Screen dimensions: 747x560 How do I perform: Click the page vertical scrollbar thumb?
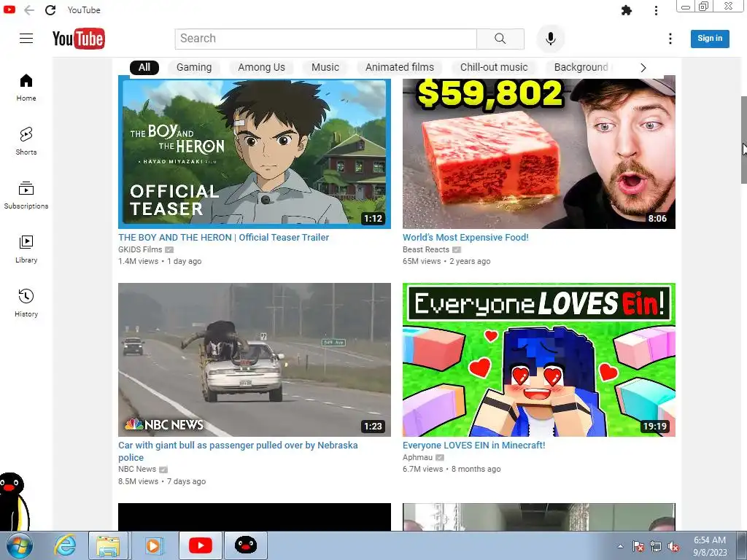743,139
